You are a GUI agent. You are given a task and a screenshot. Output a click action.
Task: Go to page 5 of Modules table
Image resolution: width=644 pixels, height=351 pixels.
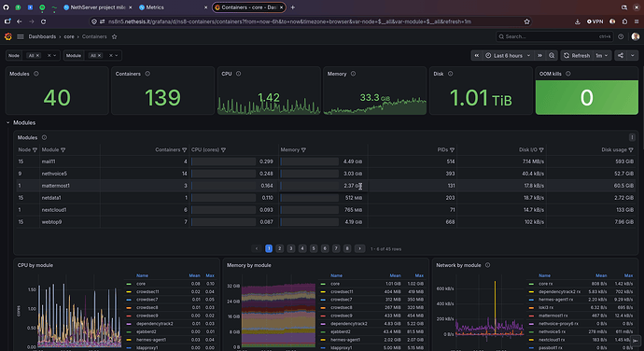pyautogui.click(x=314, y=248)
